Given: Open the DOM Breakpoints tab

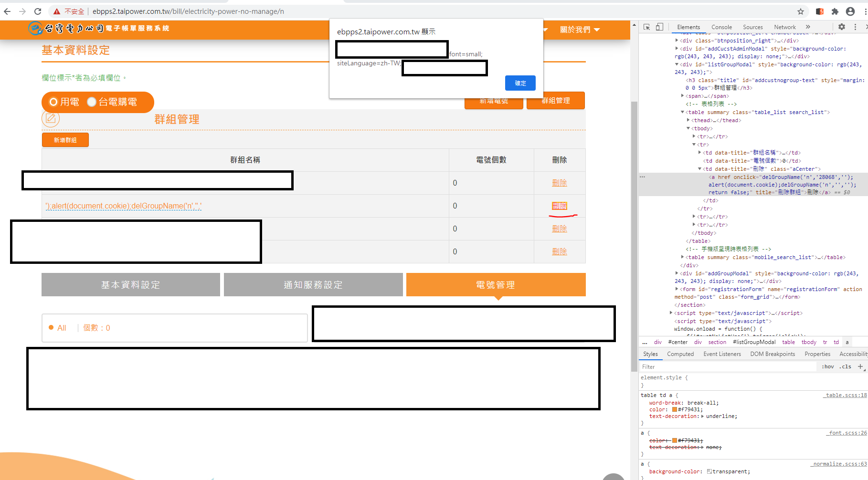Looking at the screenshot, I should pyautogui.click(x=773, y=354).
